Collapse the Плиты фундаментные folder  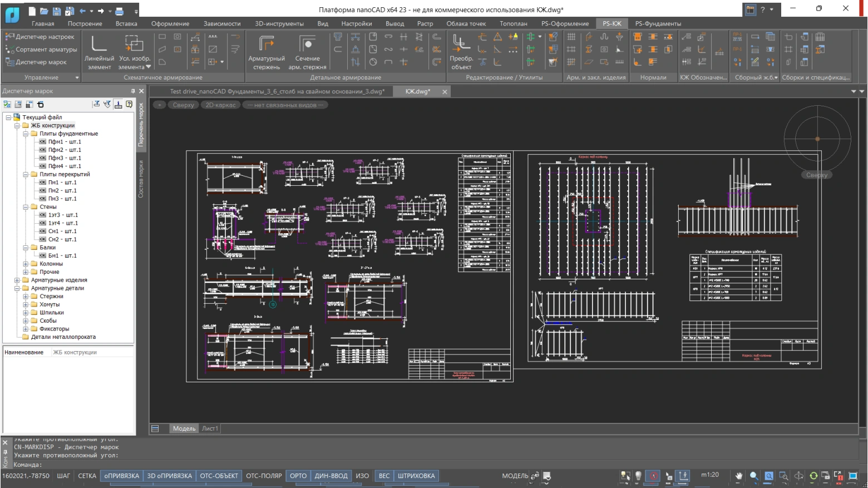tap(26, 134)
